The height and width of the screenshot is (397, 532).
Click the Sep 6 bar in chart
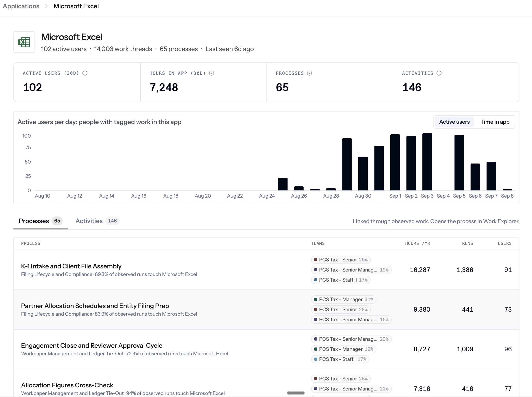[x=475, y=177]
